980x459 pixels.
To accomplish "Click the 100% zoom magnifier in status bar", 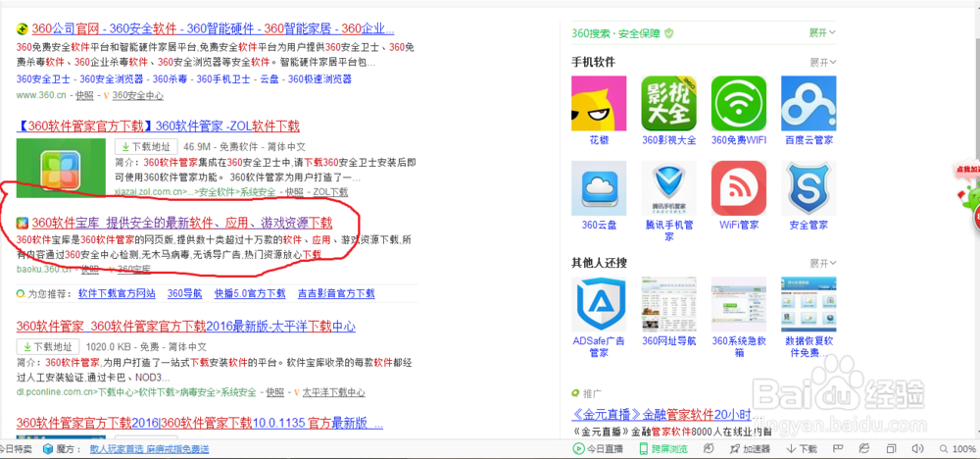I will tap(944, 449).
